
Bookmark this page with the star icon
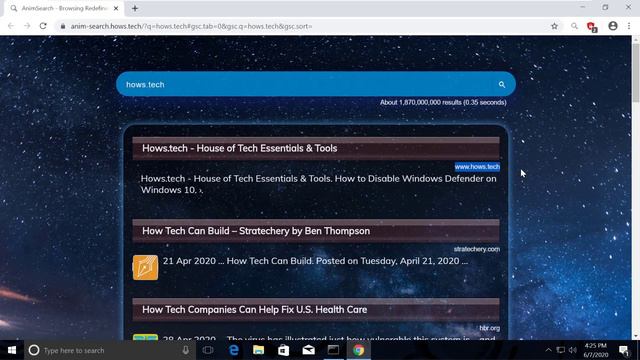554,26
